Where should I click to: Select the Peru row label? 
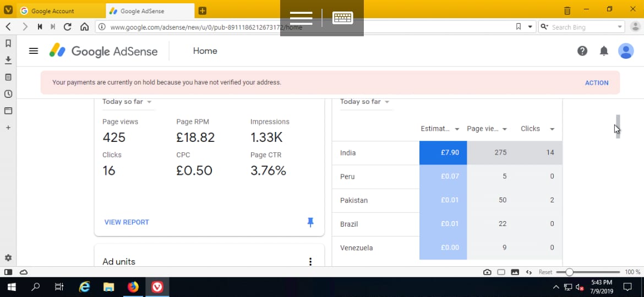(347, 177)
